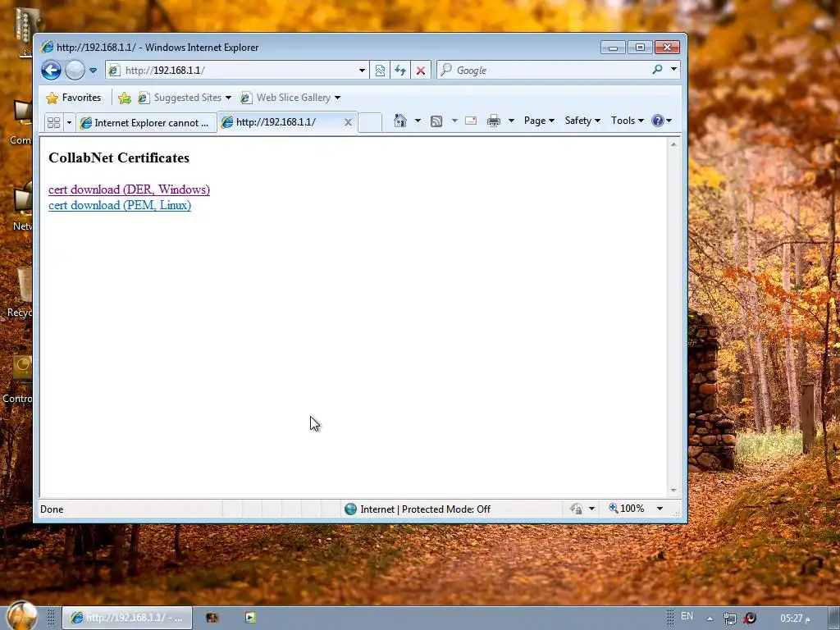
Task: Click the scrollbar down arrow
Action: click(x=674, y=491)
